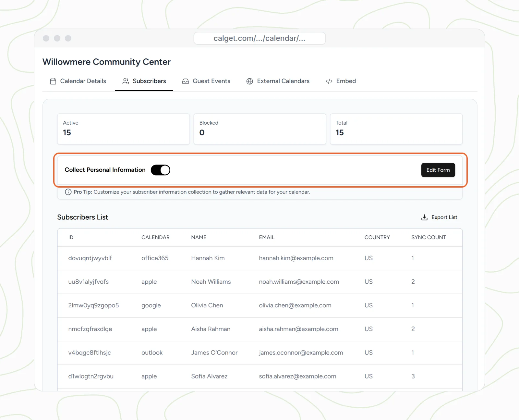The height and width of the screenshot is (420, 519).
Task: Click the google calendar cell
Action: click(x=151, y=305)
